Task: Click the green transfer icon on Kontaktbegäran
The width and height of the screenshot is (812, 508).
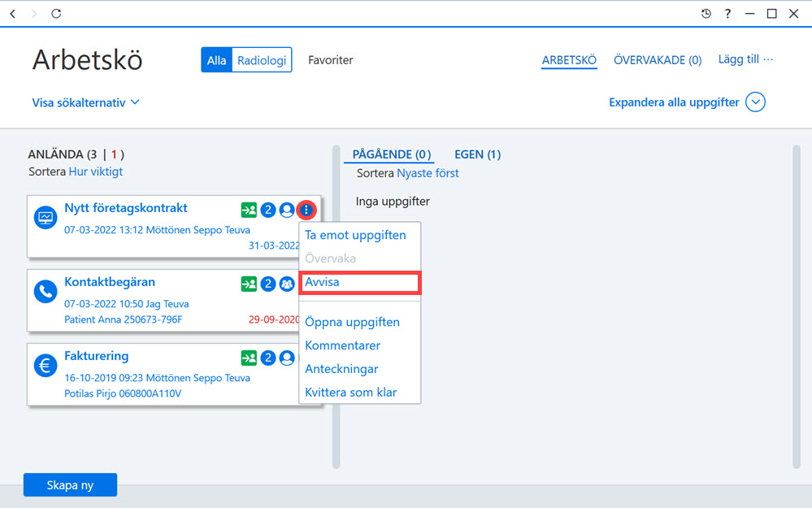Action: pyautogui.click(x=249, y=284)
